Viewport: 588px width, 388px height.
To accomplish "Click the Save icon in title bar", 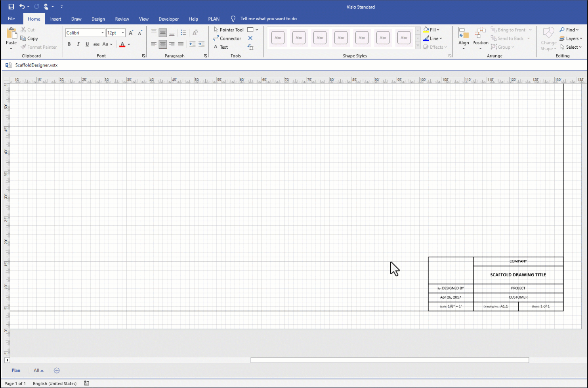I will (x=11, y=7).
